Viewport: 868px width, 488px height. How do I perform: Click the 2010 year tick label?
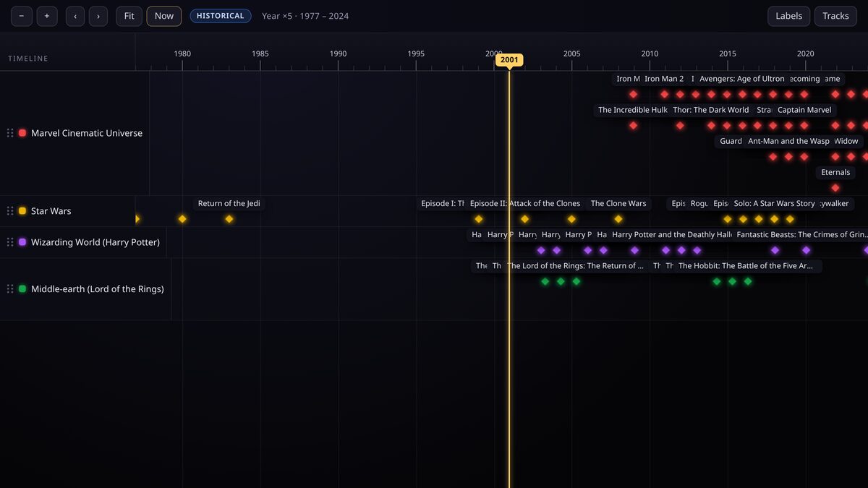click(x=650, y=53)
